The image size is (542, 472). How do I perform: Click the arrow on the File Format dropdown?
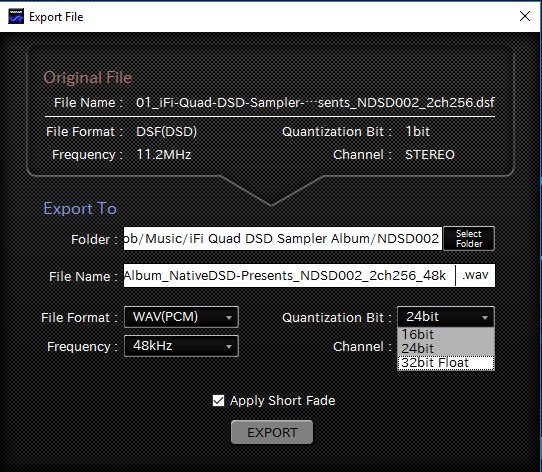229,317
